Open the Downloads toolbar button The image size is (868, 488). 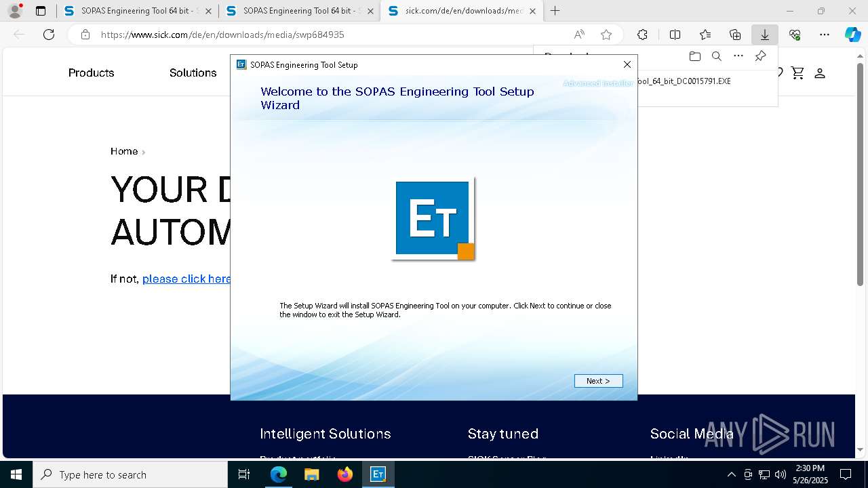coord(765,35)
